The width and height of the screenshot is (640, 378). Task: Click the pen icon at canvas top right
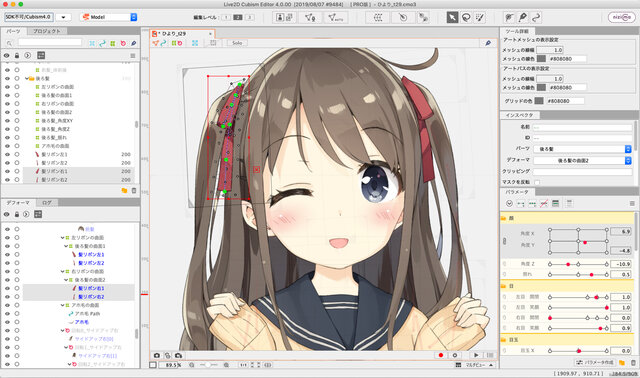point(488,43)
